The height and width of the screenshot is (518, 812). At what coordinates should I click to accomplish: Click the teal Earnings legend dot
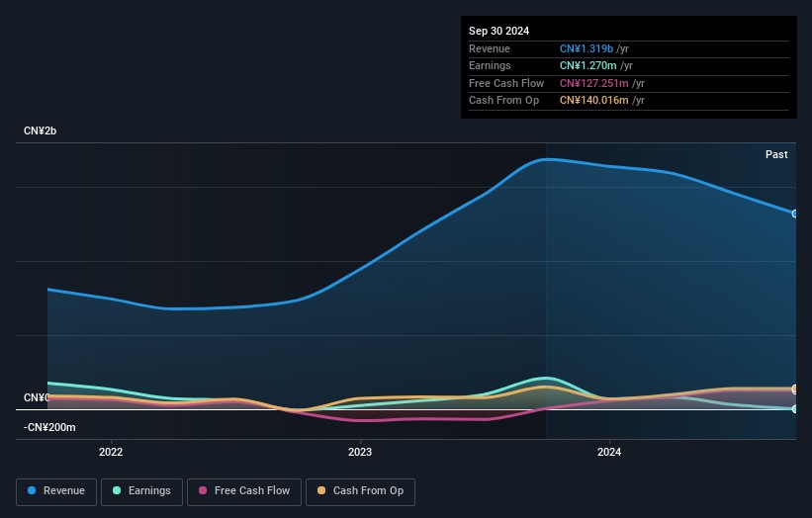[117, 490]
